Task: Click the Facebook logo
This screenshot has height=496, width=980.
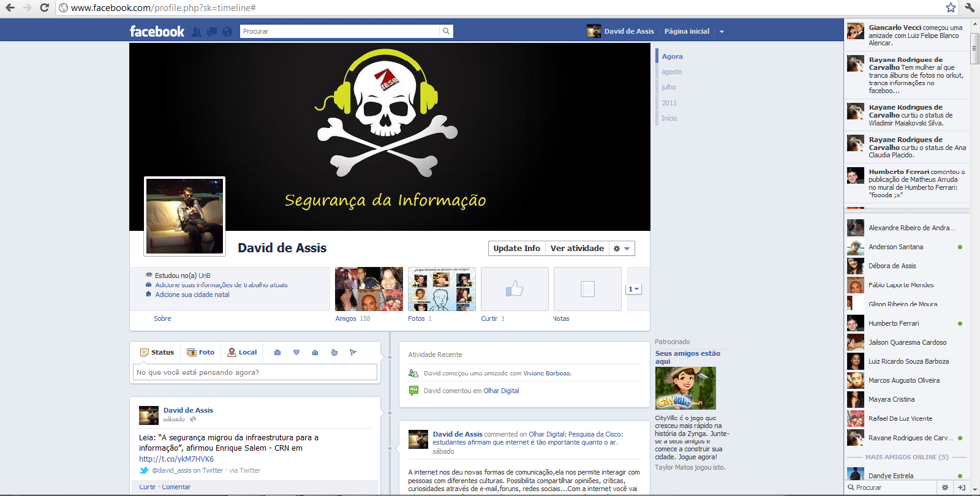Action: click(157, 31)
